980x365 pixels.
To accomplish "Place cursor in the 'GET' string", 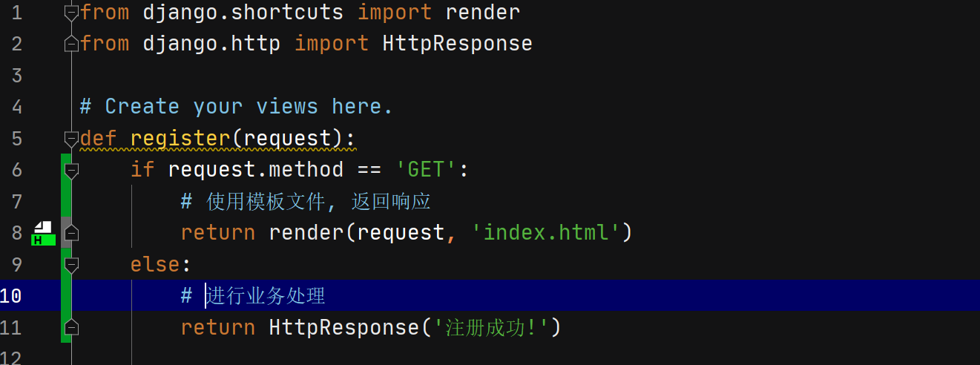I will point(426,170).
